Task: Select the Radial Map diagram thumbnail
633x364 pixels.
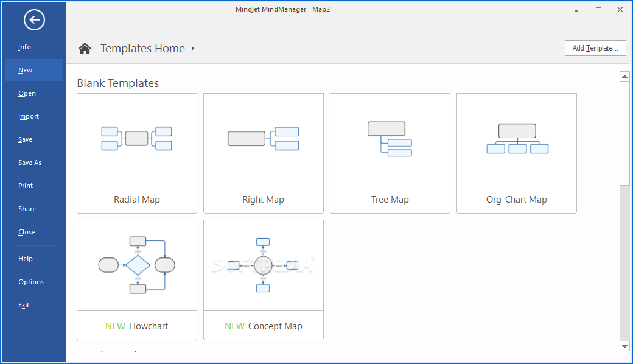Action: 137,139
